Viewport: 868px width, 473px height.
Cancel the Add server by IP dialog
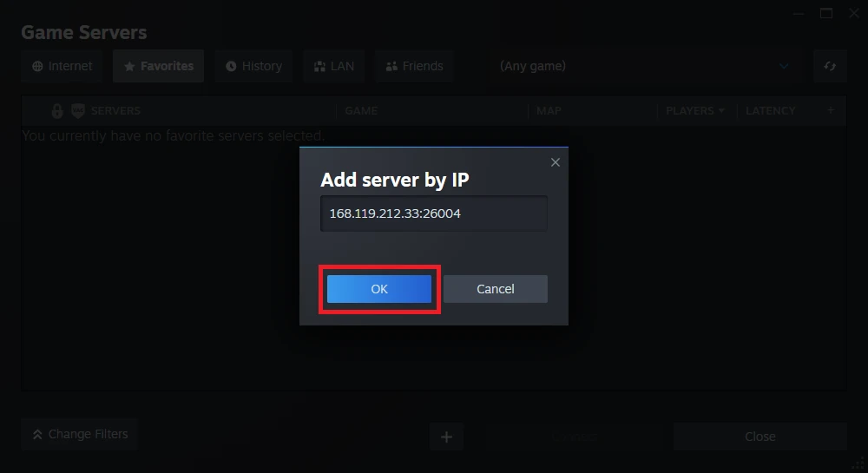(496, 289)
